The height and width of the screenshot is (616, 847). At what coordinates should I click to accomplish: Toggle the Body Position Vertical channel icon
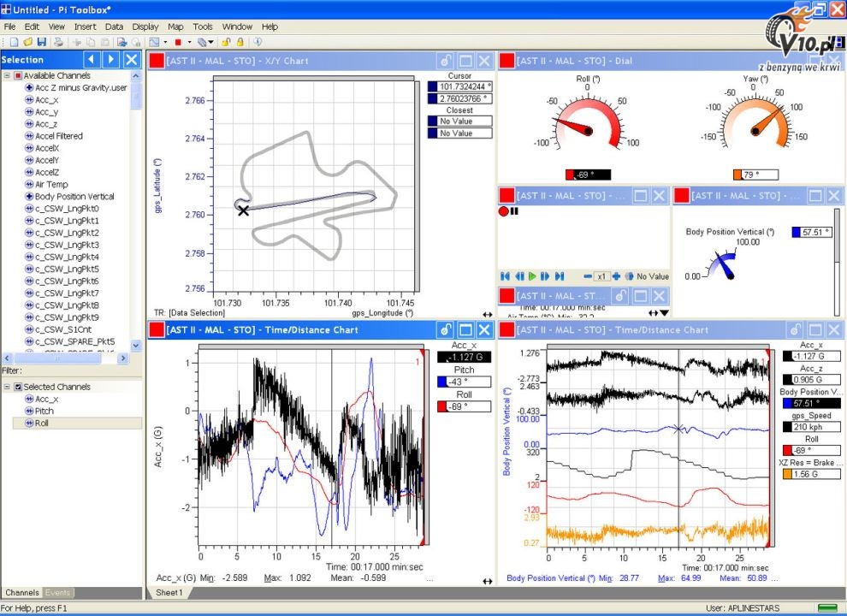click(29, 196)
